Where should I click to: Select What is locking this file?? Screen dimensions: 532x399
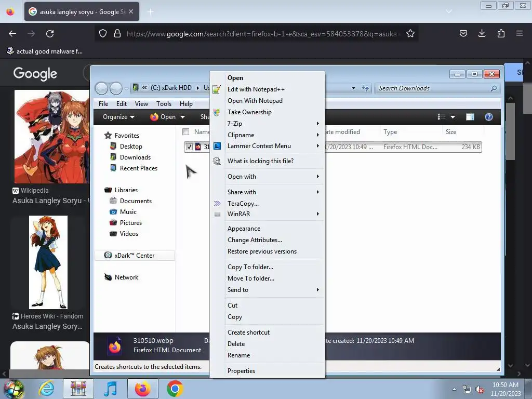pos(268,161)
